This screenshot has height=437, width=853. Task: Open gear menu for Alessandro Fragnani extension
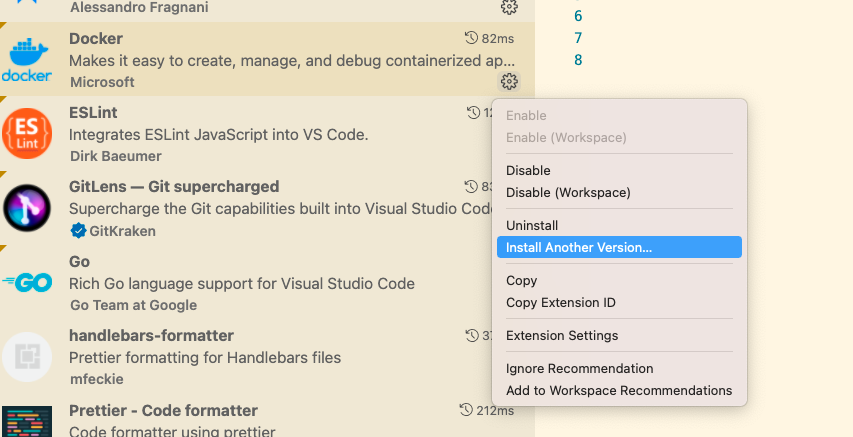[x=509, y=7]
